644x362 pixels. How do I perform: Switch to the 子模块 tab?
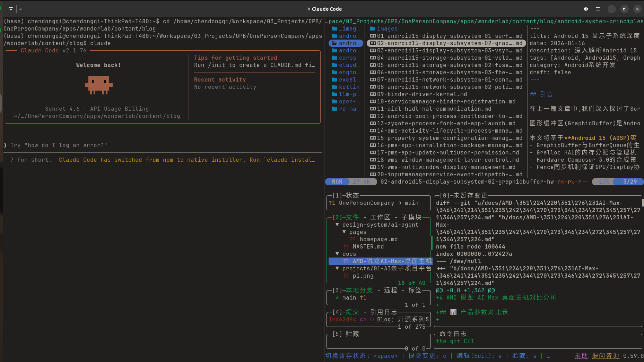(411, 217)
